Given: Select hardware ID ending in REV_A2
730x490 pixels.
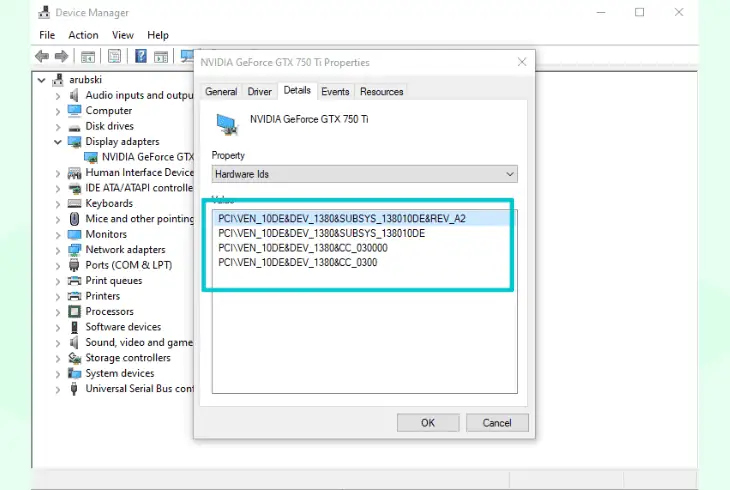Looking at the screenshot, I should coord(342,218).
